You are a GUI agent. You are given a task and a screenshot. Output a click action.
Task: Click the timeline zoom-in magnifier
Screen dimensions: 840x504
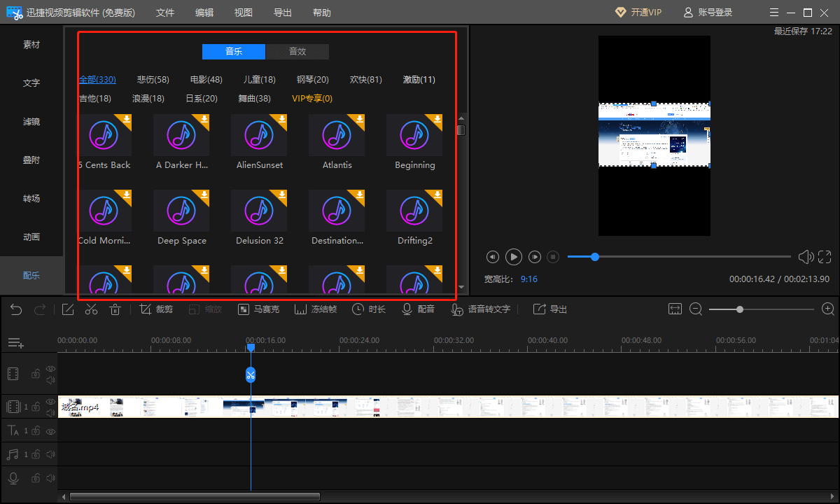(828, 309)
